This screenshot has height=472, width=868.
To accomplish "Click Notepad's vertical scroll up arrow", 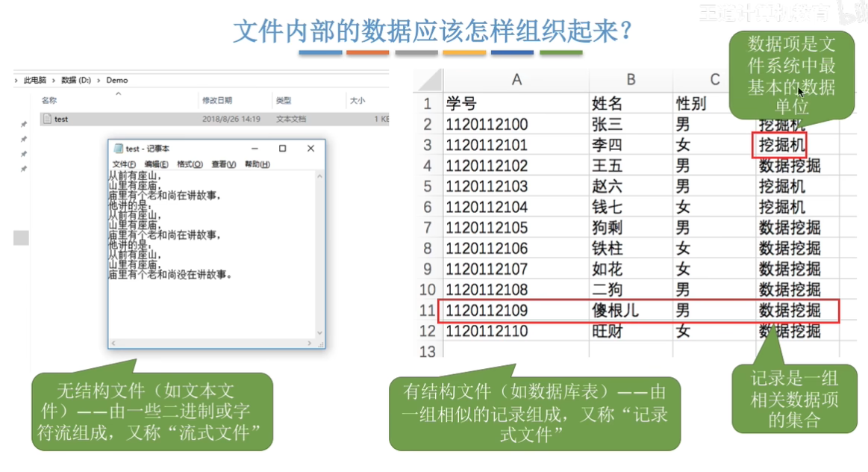I will click(x=319, y=176).
